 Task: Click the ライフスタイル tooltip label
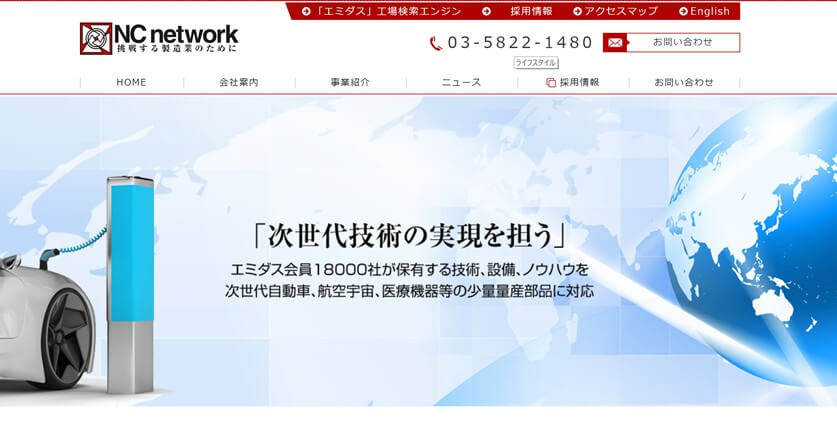pos(536,63)
